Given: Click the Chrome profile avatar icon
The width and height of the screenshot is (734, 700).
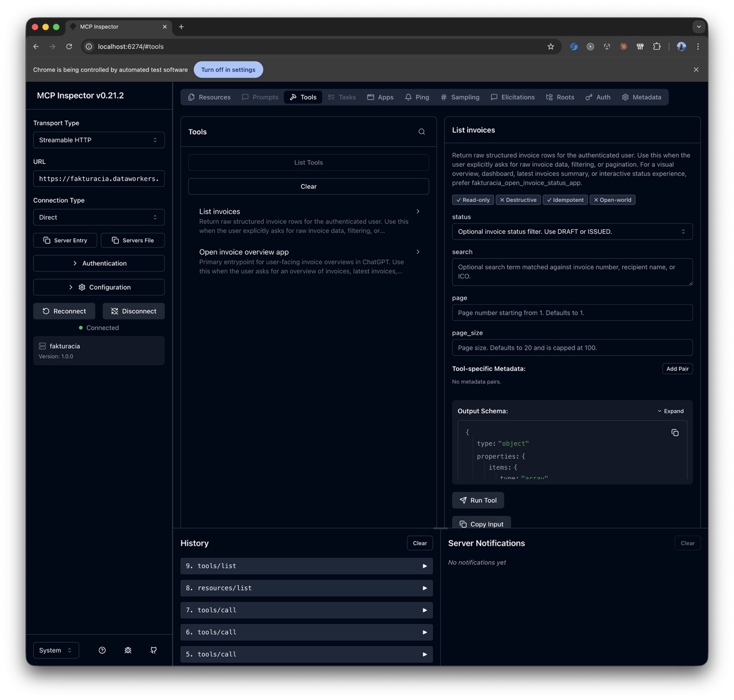Looking at the screenshot, I should (681, 46).
